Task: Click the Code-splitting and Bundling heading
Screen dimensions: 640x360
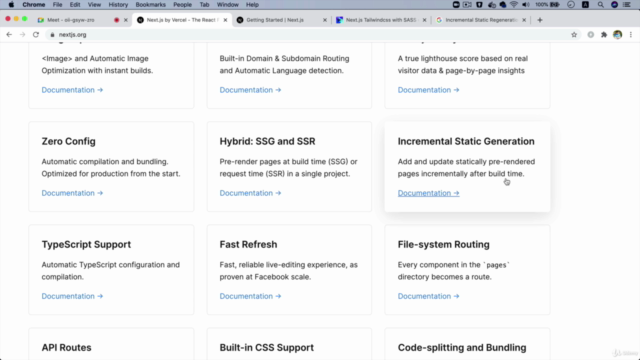Action: pyautogui.click(x=462, y=348)
